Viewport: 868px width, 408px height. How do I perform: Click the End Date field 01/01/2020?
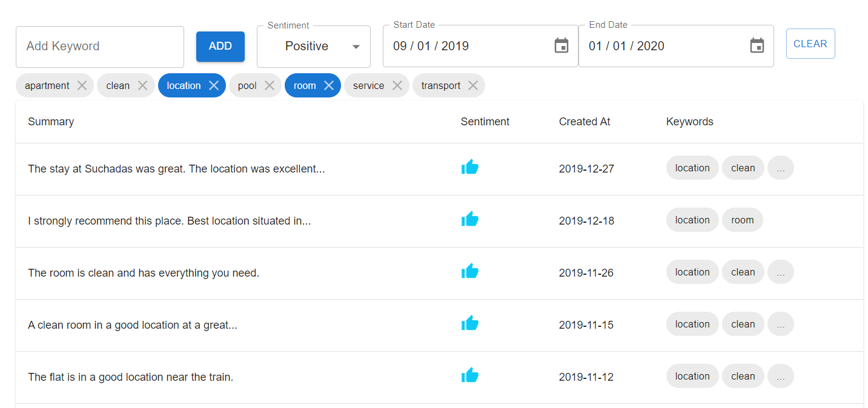point(676,46)
